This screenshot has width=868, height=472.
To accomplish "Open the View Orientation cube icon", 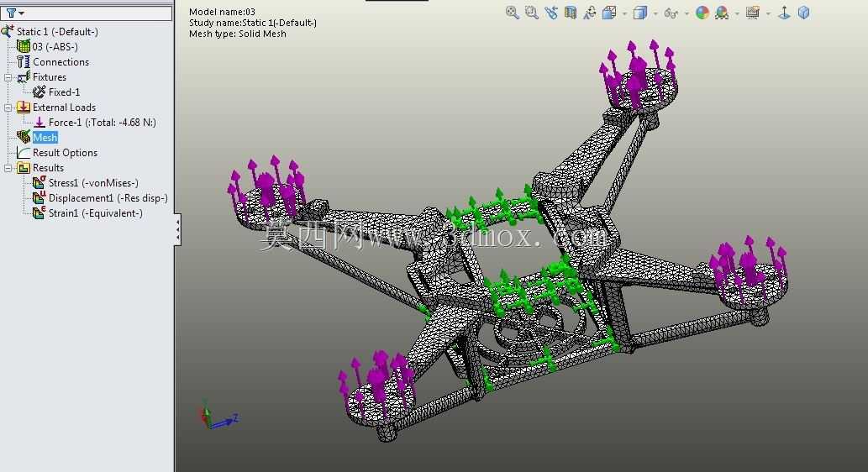I will 609,13.
